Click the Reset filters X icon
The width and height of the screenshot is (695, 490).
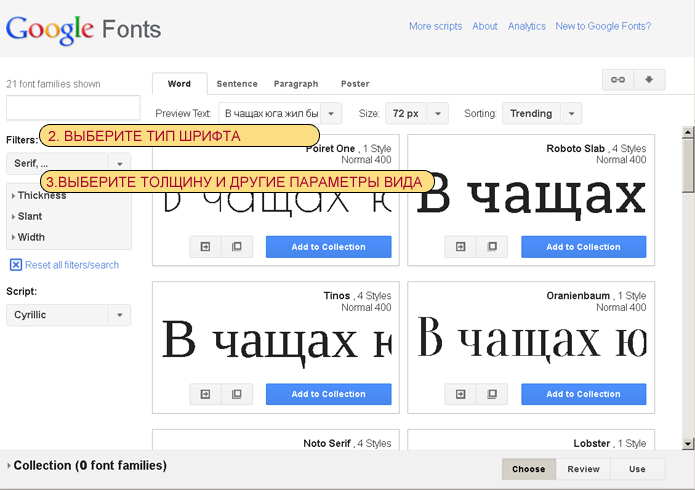point(16,265)
